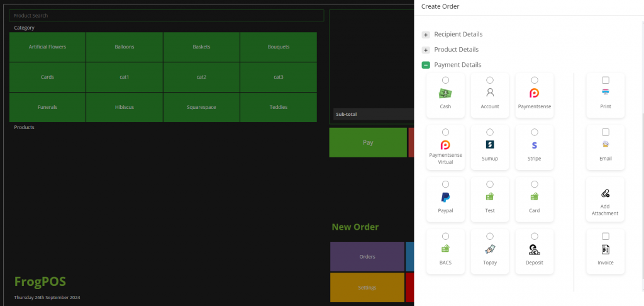This screenshot has width=644, height=306.
Task: Enable the Print checkbox
Action: 605,80
